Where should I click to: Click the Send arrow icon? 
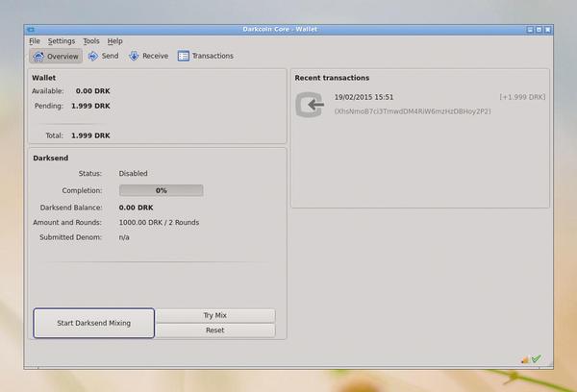point(93,56)
